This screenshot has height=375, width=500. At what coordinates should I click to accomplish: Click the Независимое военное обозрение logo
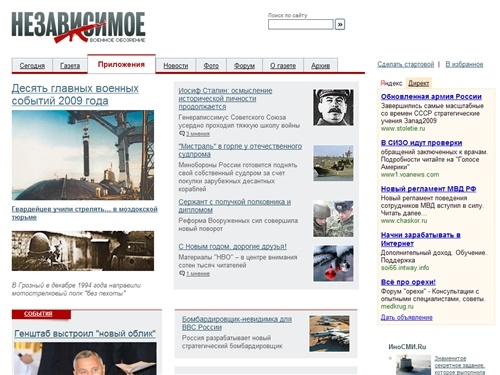78,28
